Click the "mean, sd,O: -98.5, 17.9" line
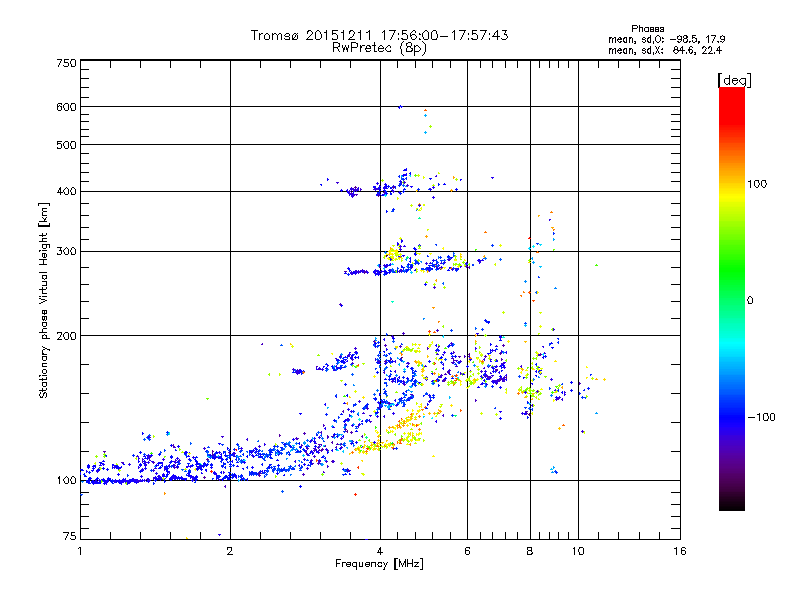800x600 pixels. (x=666, y=39)
